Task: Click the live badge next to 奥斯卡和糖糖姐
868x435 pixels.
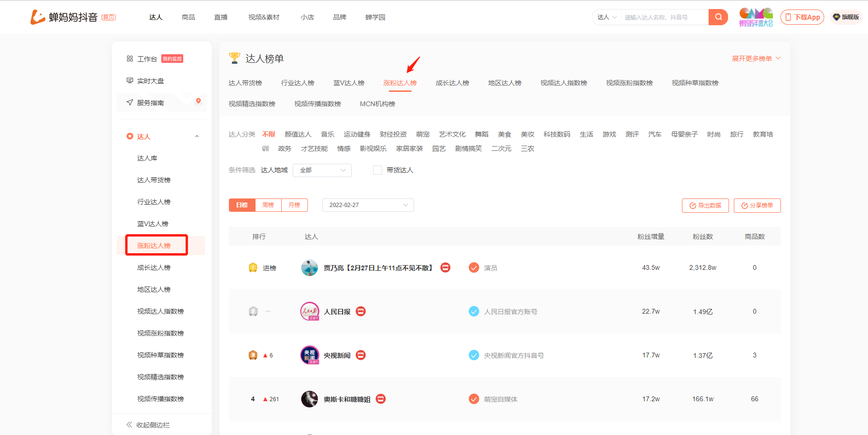Action: pyautogui.click(x=381, y=399)
